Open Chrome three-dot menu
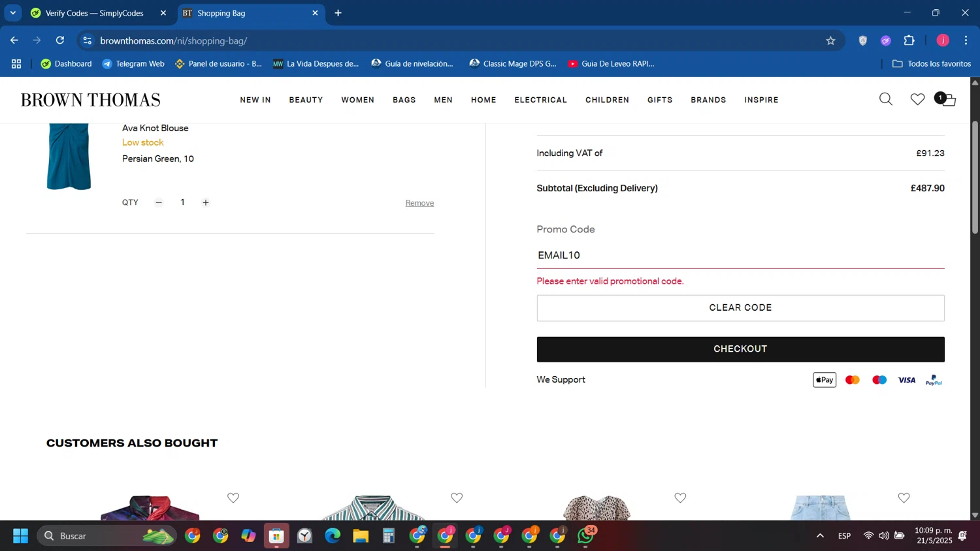 coord(966,40)
